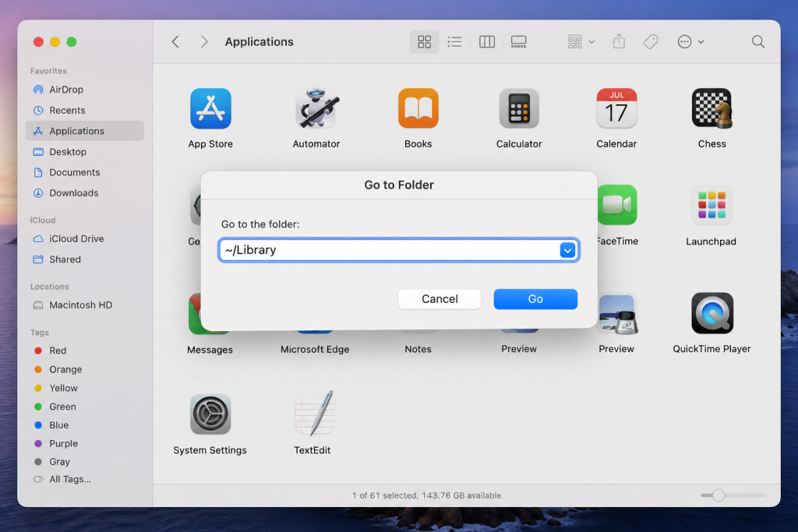Open the Shared sidebar folder
The height and width of the screenshot is (532, 798).
[x=84, y=259]
